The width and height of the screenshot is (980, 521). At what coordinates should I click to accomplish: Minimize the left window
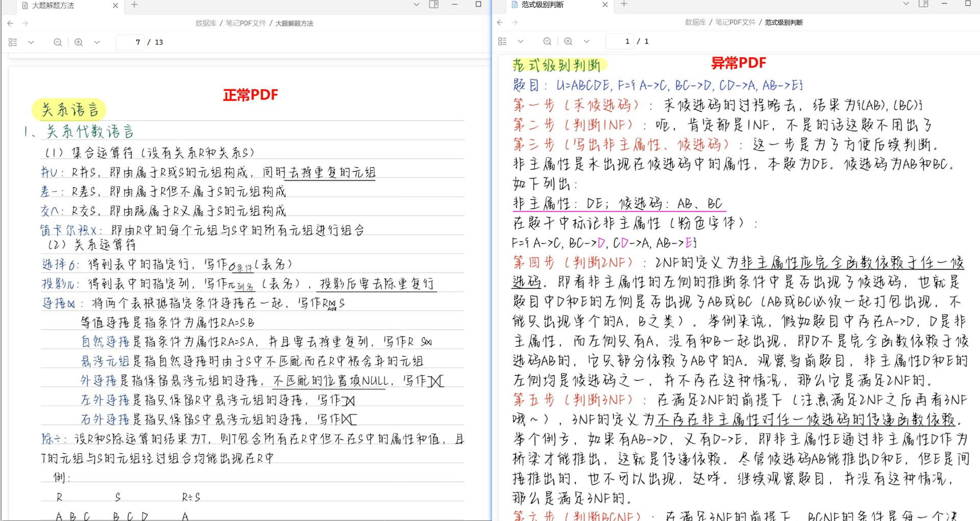click(x=455, y=4)
